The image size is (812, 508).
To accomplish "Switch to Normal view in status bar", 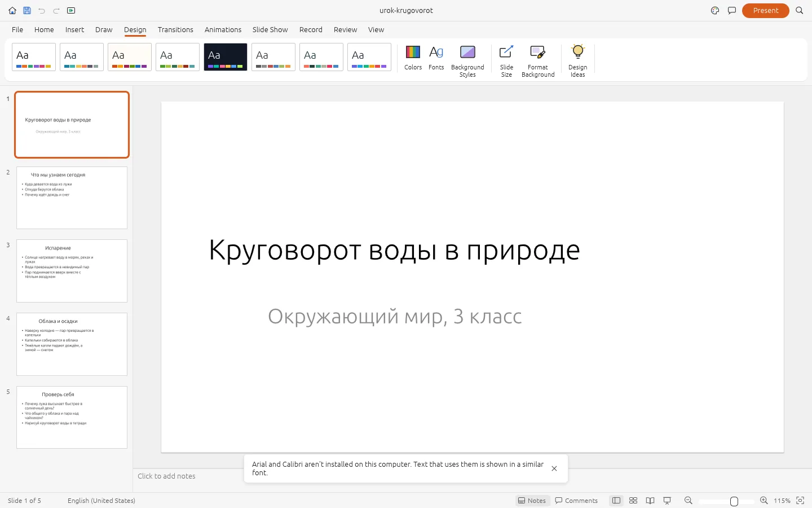I will (616, 501).
